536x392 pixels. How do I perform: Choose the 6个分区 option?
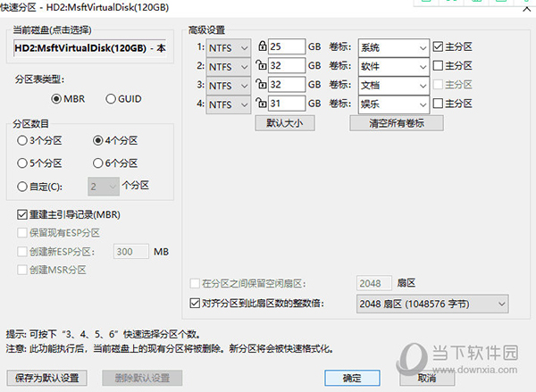point(115,163)
